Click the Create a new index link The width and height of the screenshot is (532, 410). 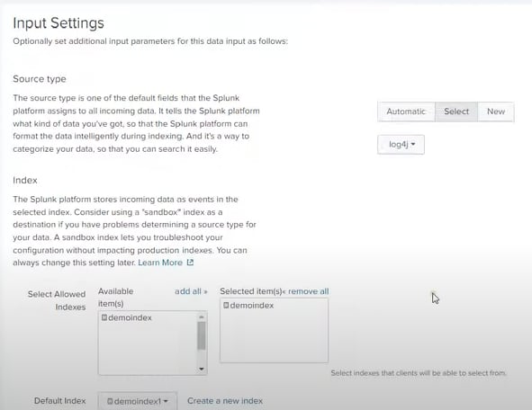[225, 401]
